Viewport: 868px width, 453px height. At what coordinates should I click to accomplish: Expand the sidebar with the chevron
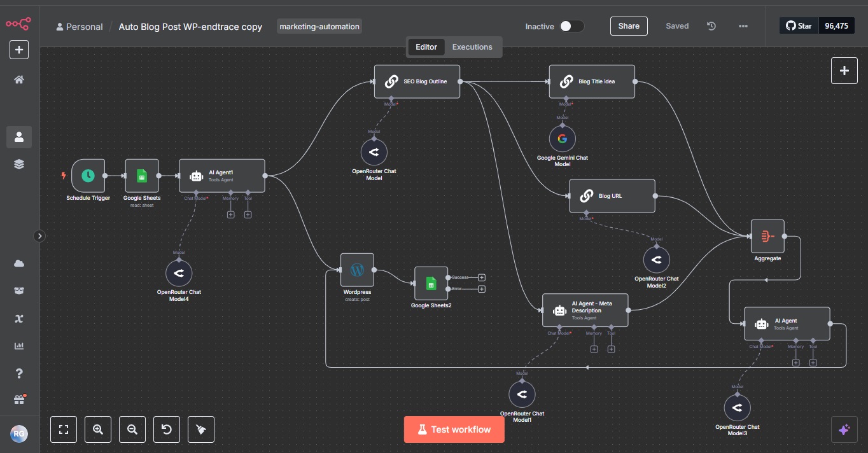39,236
